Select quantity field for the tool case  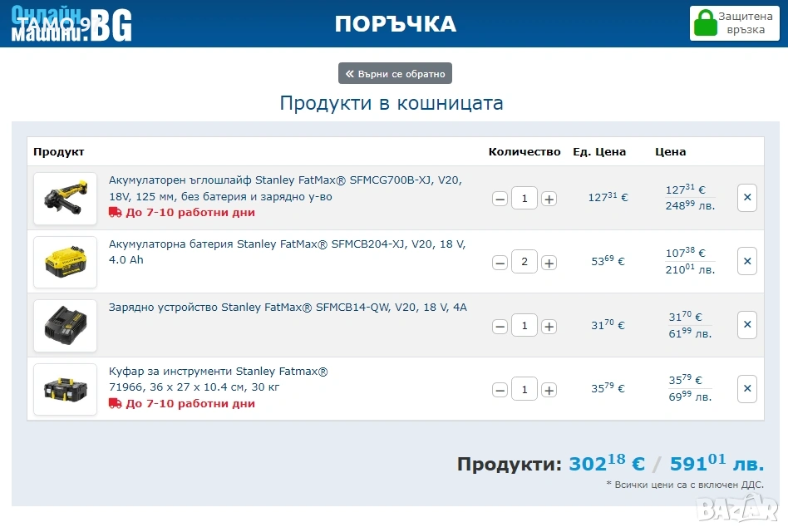coord(525,389)
